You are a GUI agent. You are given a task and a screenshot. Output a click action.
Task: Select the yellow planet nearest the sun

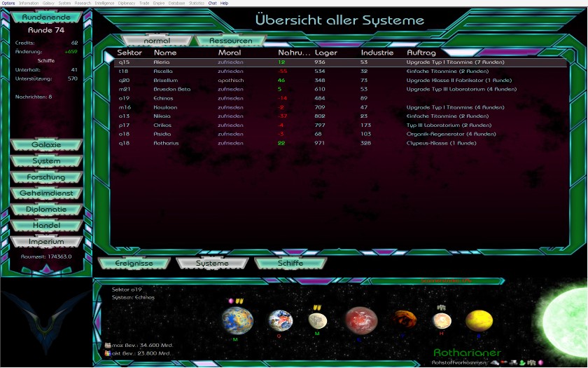(479, 320)
